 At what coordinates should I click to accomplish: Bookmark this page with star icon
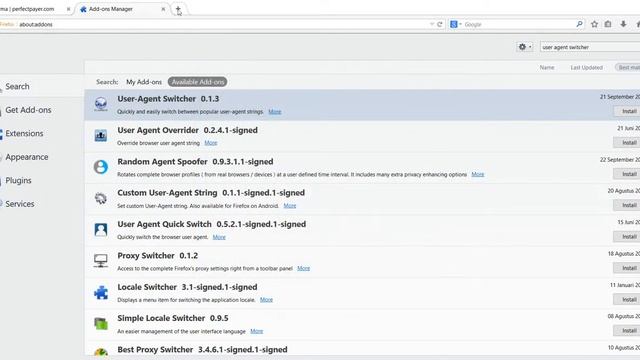point(594,24)
